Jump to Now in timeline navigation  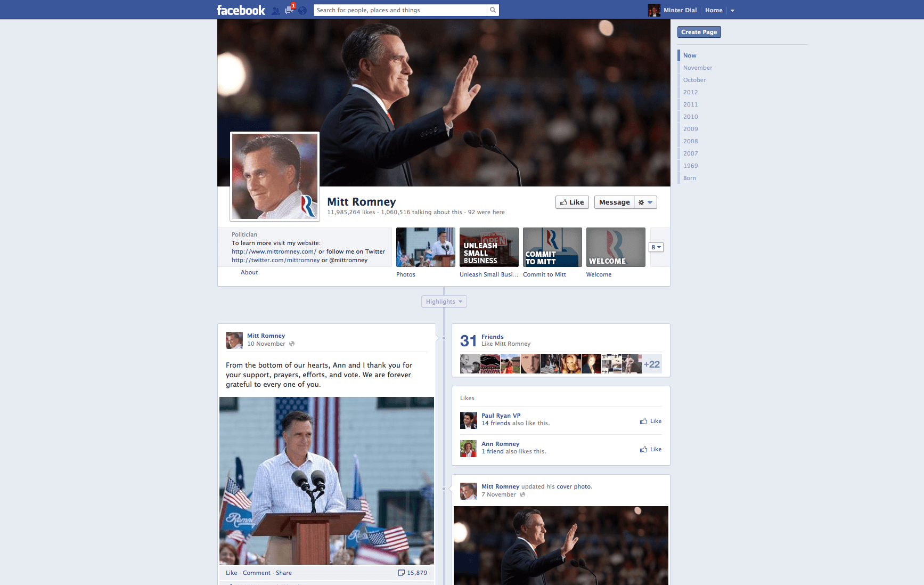[x=690, y=55]
